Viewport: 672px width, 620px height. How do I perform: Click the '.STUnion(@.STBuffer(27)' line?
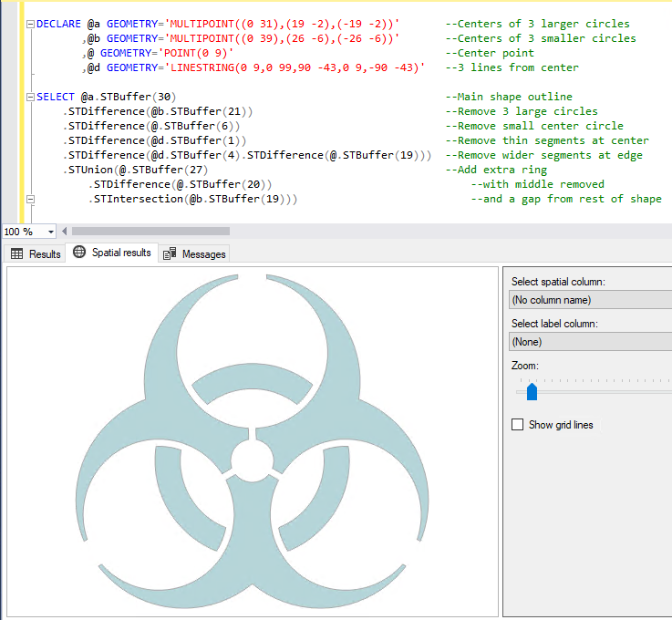point(136,170)
